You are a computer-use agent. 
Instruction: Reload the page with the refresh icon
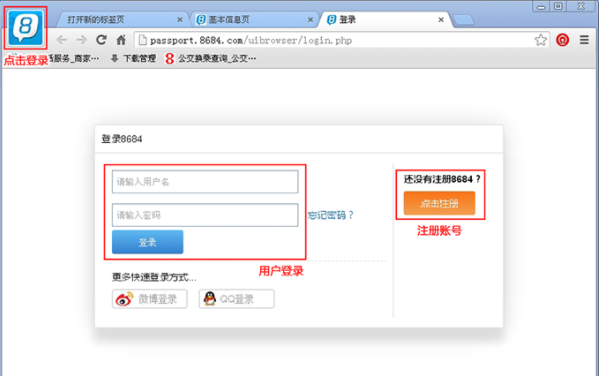click(101, 40)
